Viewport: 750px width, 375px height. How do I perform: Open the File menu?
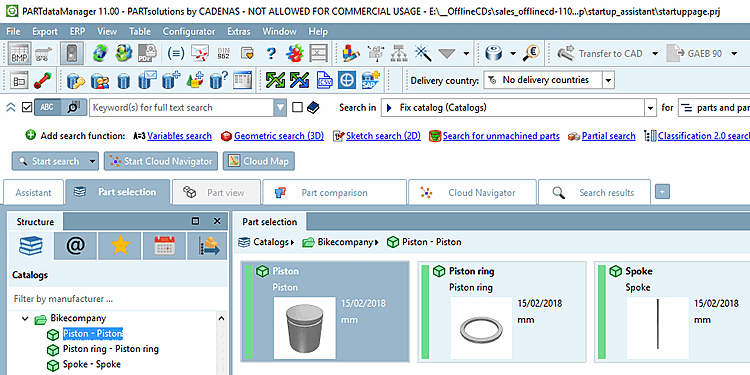(13, 32)
